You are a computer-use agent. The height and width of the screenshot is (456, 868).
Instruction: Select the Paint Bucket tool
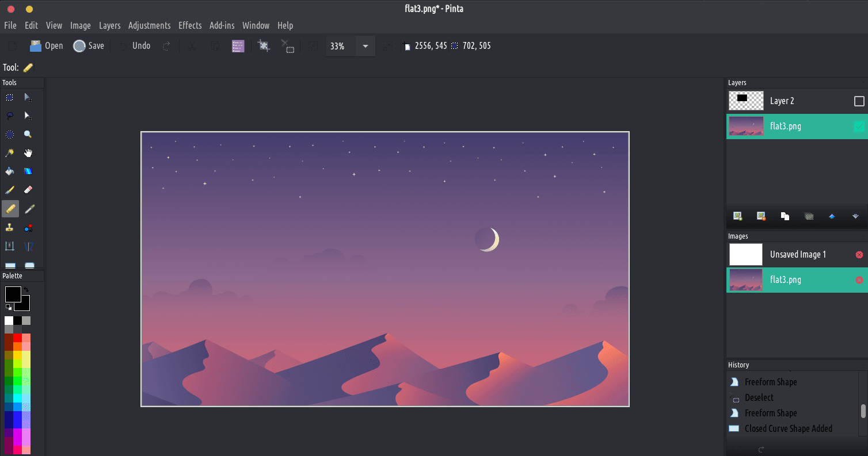(x=10, y=171)
